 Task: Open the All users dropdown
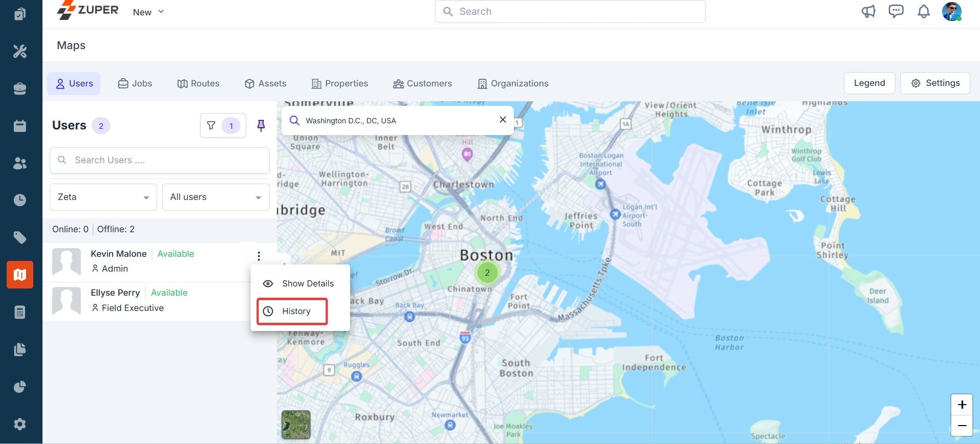point(216,197)
